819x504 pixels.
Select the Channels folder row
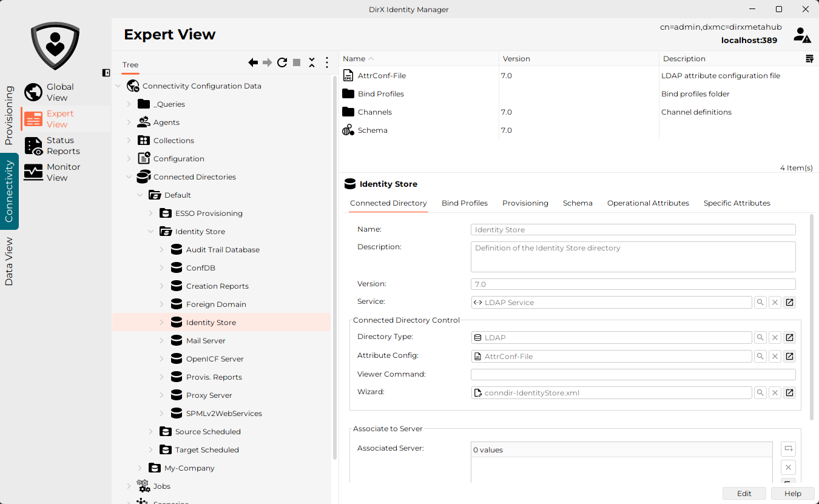[x=578, y=112]
